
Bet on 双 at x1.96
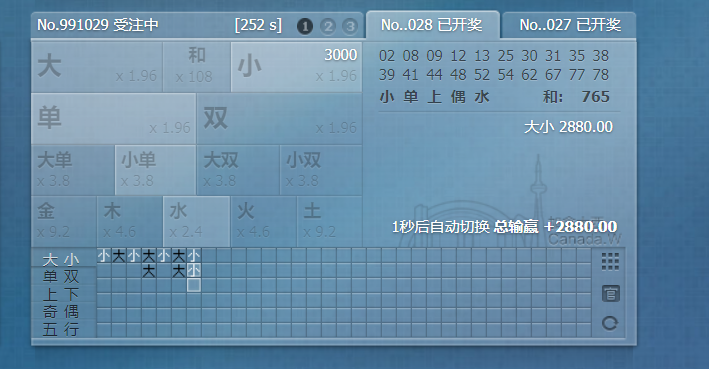click(x=279, y=118)
